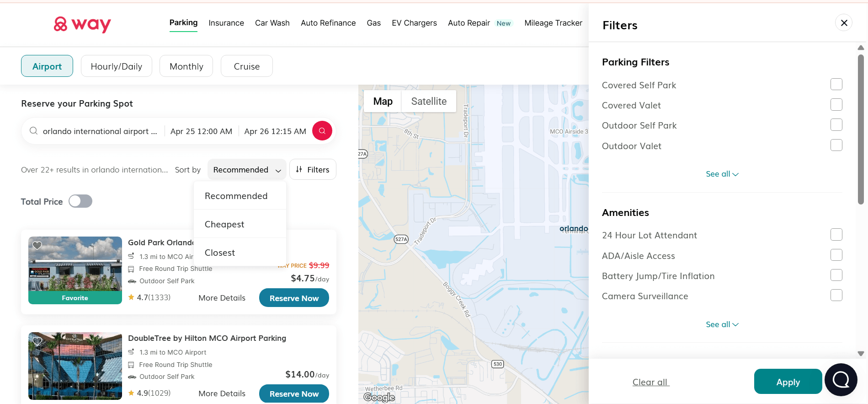Click the Filters button
Screen dimensions: 868x404
pyautogui.click(x=313, y=169)
